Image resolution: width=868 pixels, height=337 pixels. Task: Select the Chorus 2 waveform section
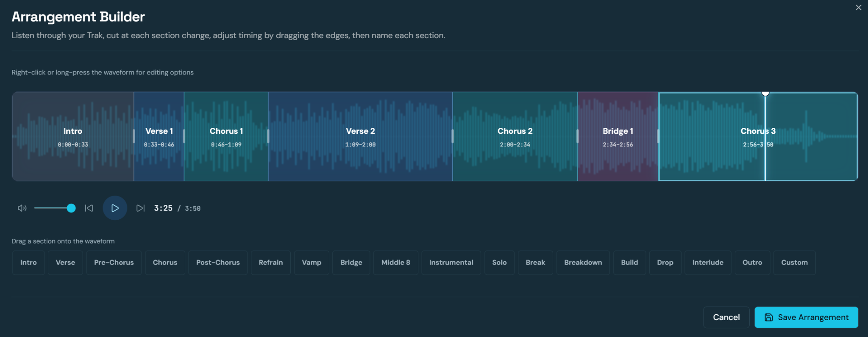515,136
